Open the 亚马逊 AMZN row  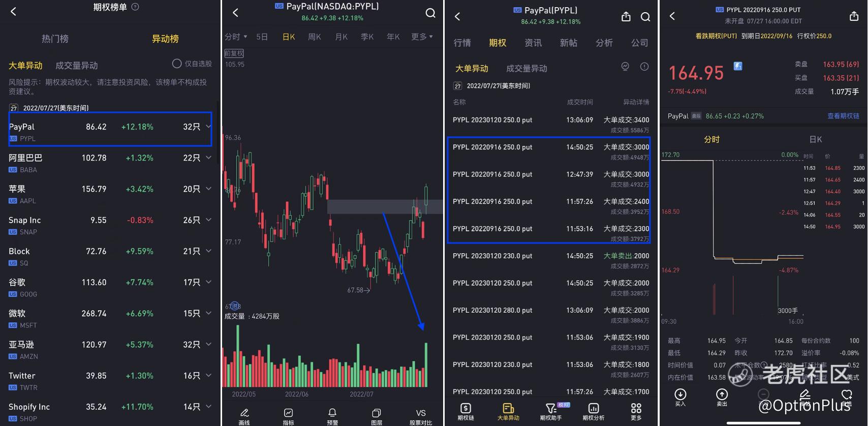(110, 349)
